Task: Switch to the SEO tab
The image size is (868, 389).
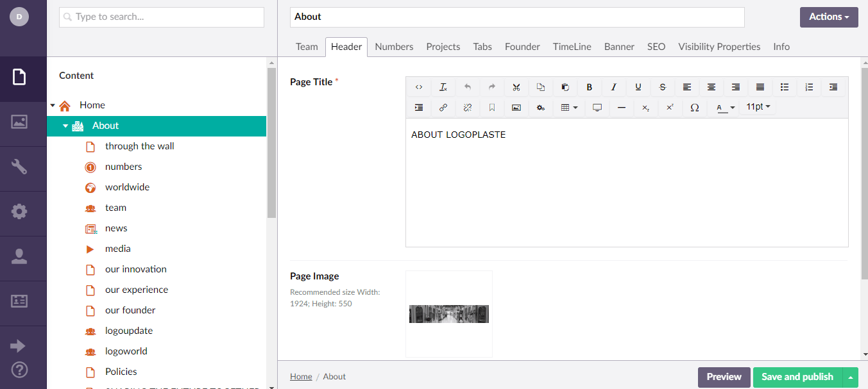Action: coord(656,46)
